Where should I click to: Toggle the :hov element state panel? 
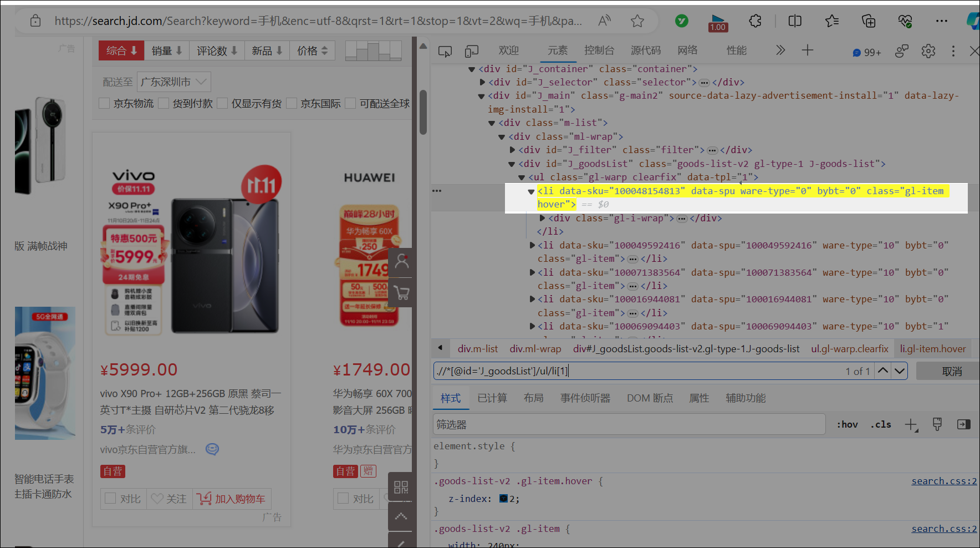click(x=847, y=424)
